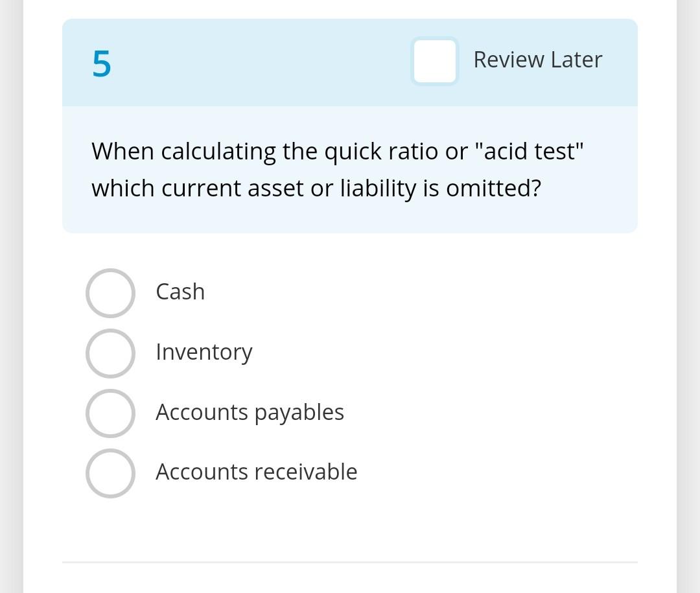Click the Accounts payables text label

click(250, 412)
